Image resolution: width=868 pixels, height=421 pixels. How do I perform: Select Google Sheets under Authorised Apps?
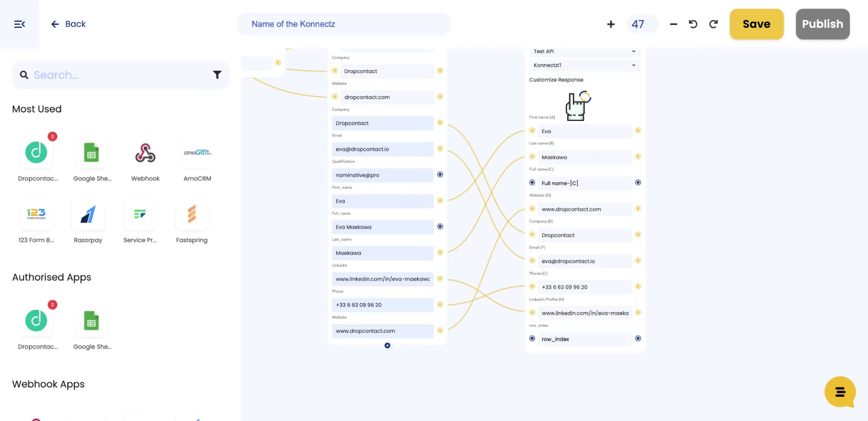tap(91, 322)
